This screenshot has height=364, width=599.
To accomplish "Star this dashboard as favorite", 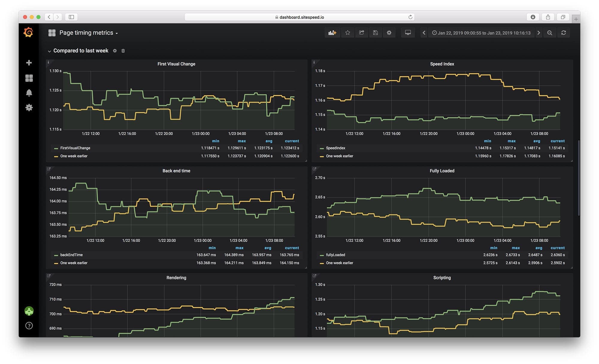I will point(347,33).
